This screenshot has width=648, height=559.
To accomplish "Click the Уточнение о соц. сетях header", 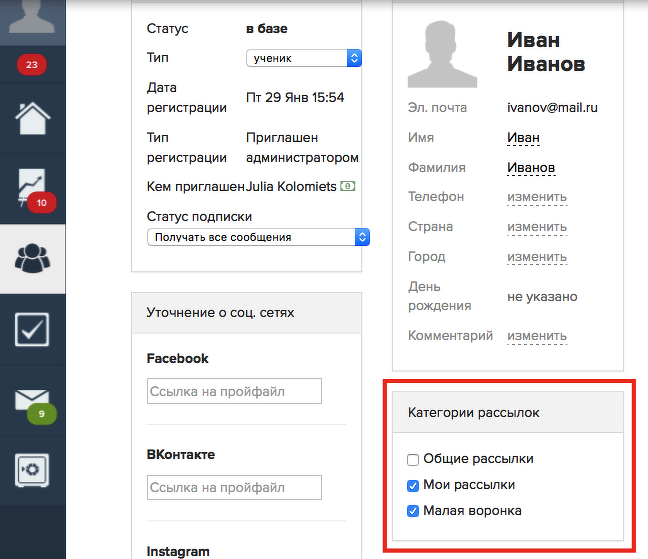I will [246, 313].
